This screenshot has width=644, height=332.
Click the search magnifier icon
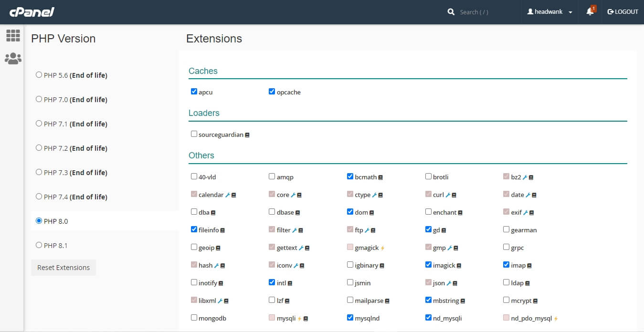coord(451,12)
